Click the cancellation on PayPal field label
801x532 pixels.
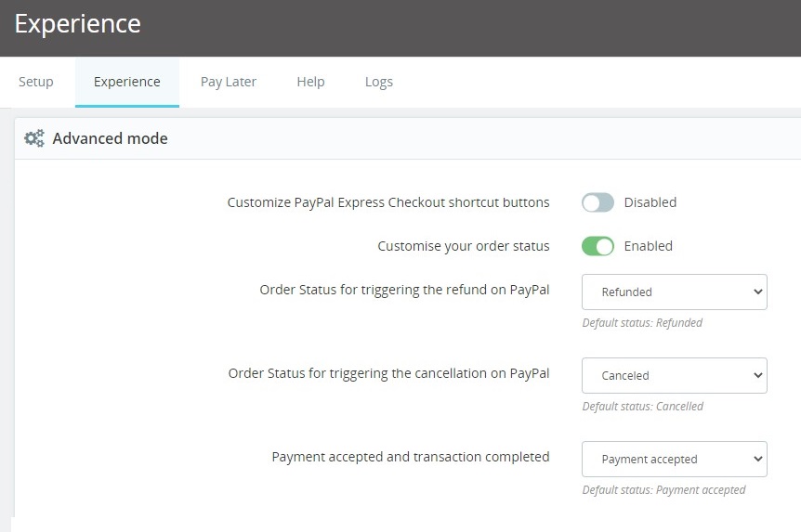click(x=388, y=373)
